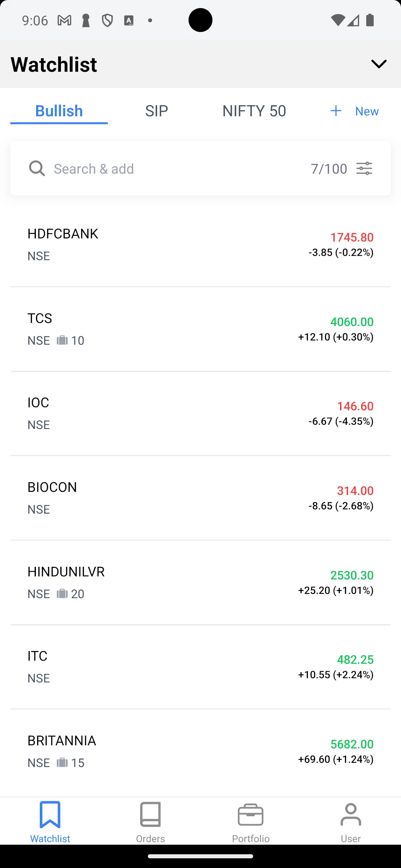
Task: Tap the plus icon for new watchlist
Action: pos(336,111)
